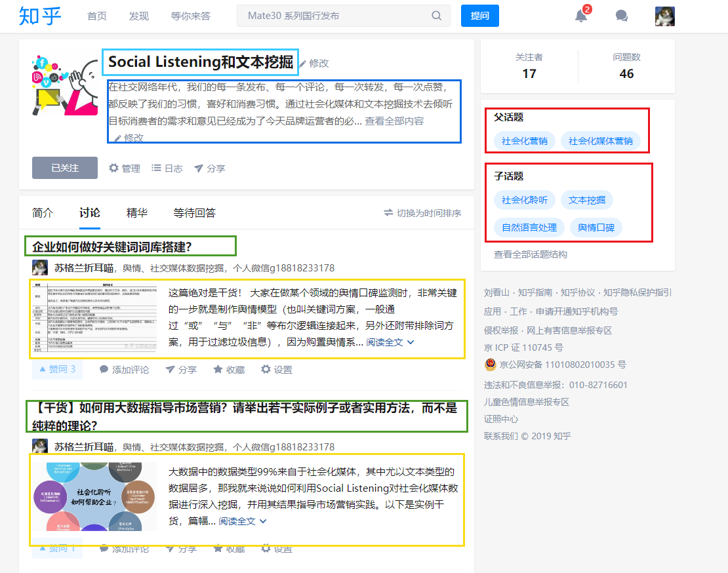Click 联系我们 footer link
The width and height of the screenshot is (728, 573).
coord(501,437)
